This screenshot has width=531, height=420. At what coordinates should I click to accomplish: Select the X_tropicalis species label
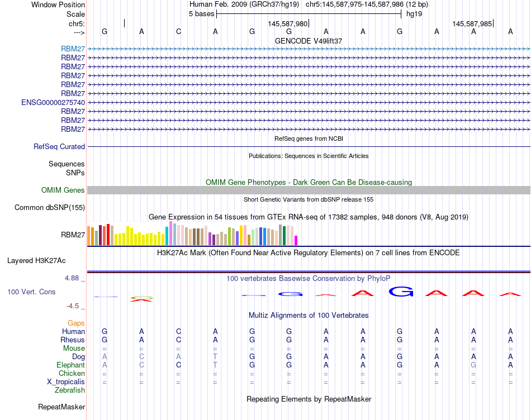point(66,382)
